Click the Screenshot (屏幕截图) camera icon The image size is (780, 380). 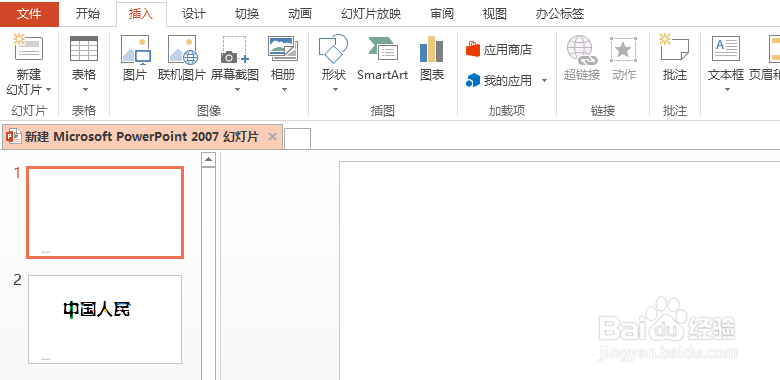(x=234, y=49)
